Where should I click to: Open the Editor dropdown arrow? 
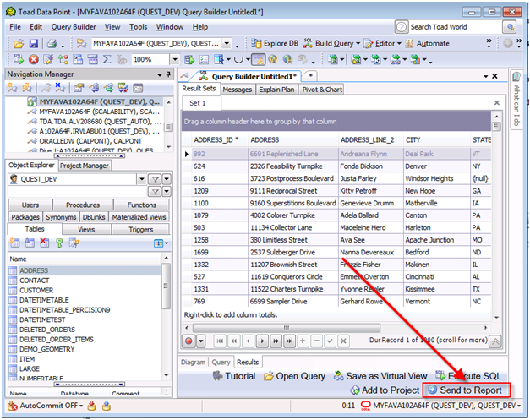coord(399,44)
